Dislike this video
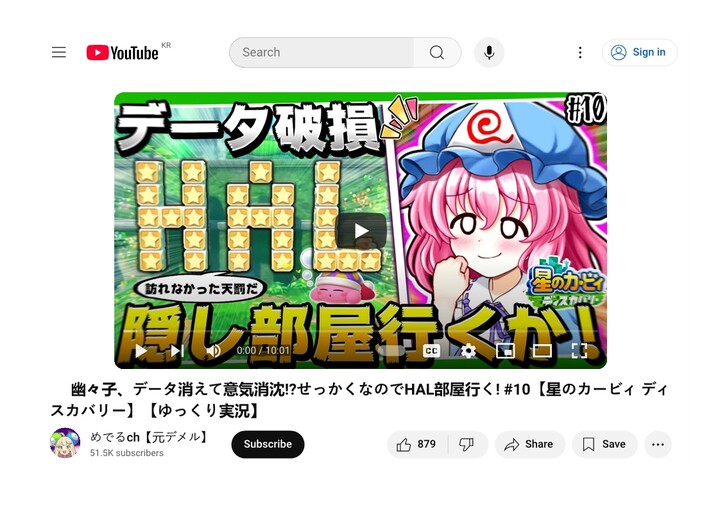The width and height of the screenshot is (720, 508). pyautogui.click(x=467, y=444)
